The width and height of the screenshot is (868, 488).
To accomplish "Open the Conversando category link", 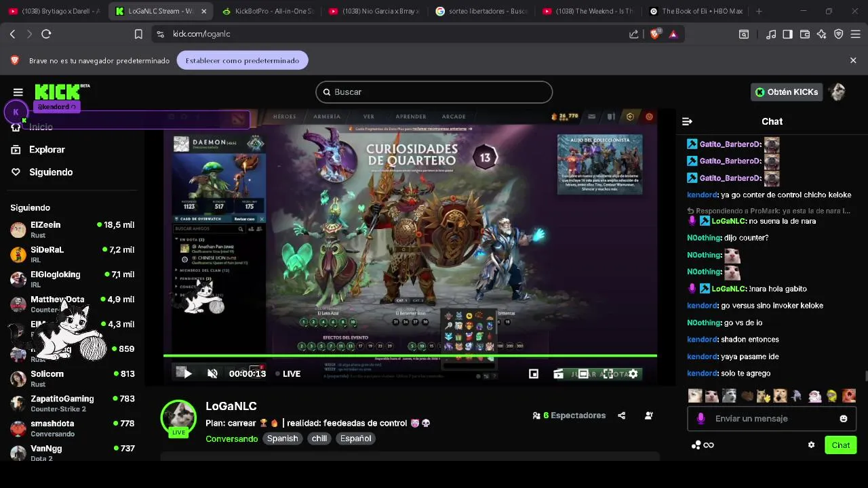I will [232, 439].
